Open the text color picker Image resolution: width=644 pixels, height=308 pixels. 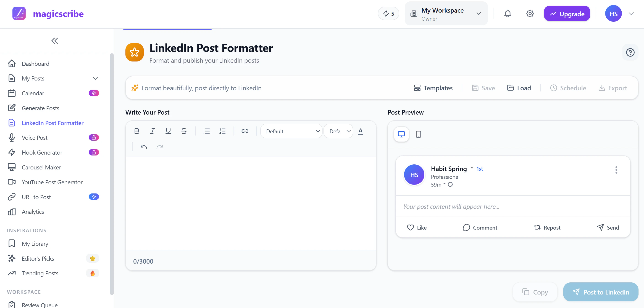(360, 131)
